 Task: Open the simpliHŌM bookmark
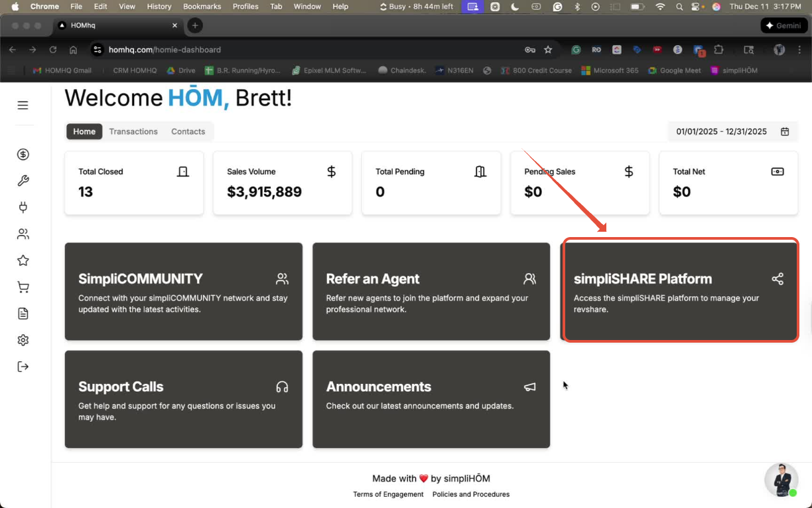(x=734, y=70)
